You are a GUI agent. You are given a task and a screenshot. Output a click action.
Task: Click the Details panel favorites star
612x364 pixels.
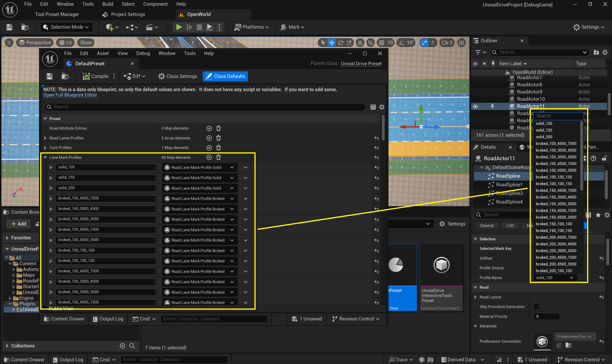598,215
